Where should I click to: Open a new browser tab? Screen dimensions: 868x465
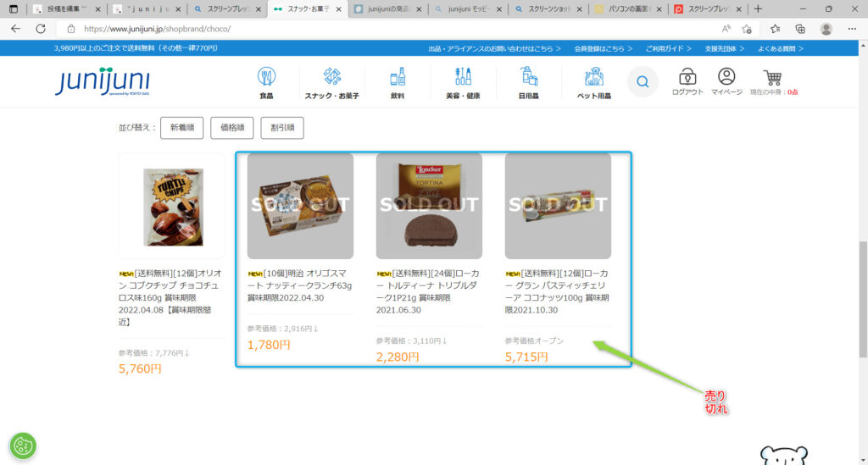[x=758, y=8]
